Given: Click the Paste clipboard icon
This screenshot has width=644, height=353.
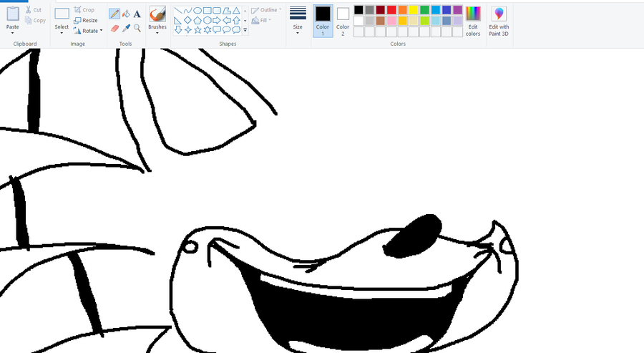Looking at the screenshot, I should (x=13, y=14).
